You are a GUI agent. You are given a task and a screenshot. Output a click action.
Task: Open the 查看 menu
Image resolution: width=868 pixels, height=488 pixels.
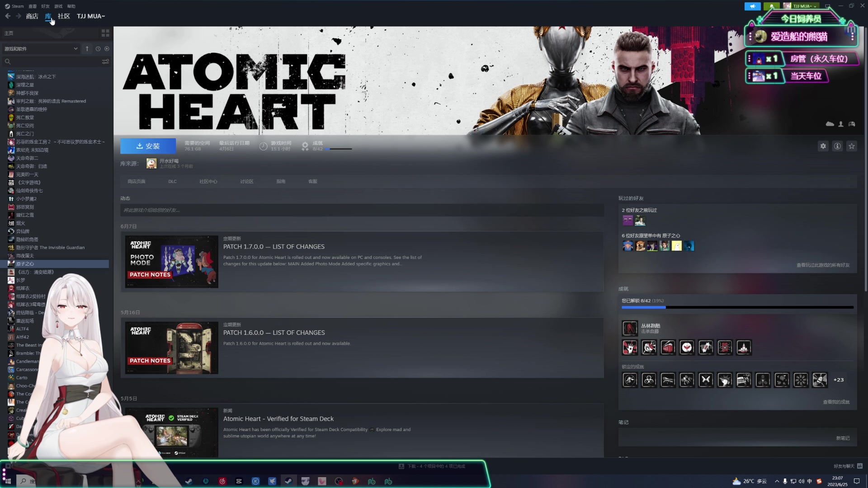click(x=33, y=6)
